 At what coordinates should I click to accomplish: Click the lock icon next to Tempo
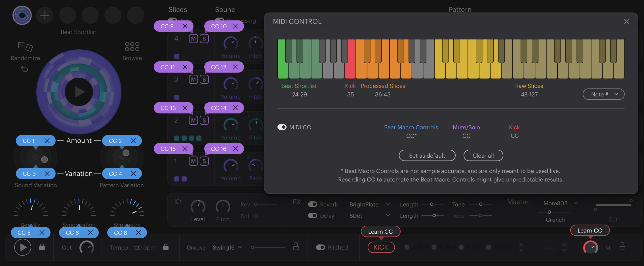[166, 247]
